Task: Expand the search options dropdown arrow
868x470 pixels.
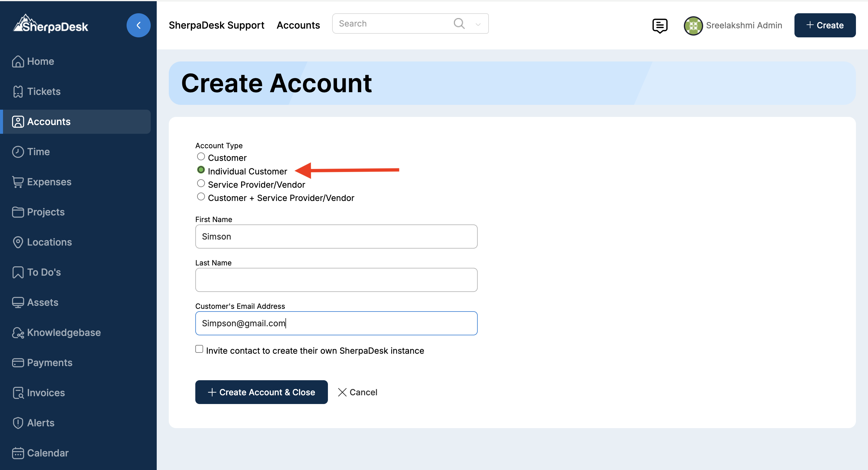Action: tap(478, 24)
